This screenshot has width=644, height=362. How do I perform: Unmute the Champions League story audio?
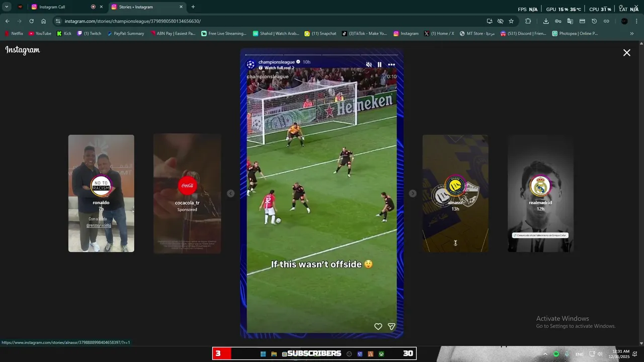point(369,64)
